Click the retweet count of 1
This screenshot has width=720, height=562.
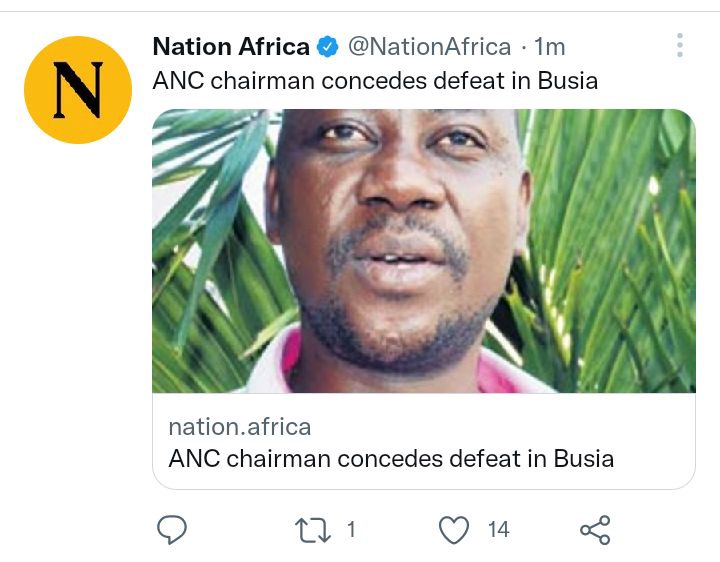[350, 530]
